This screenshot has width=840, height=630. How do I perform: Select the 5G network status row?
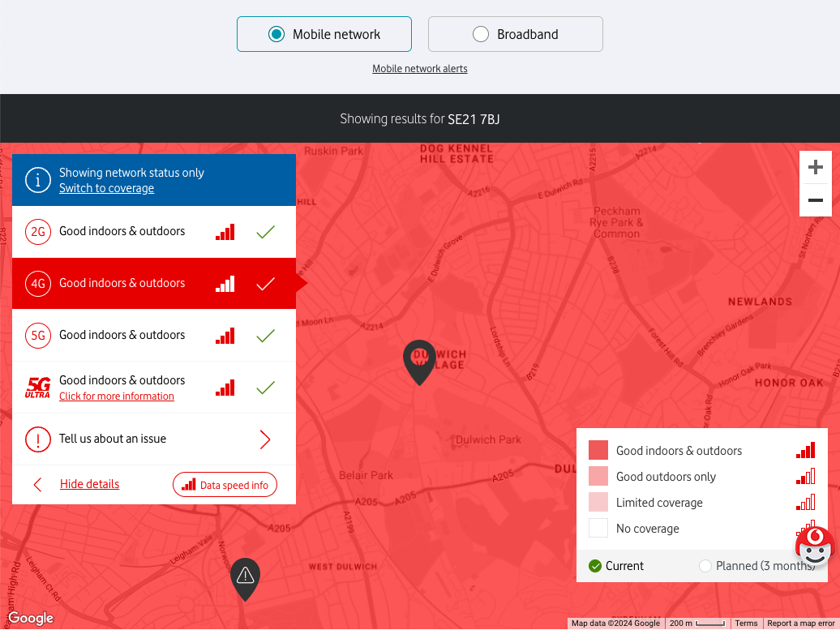(x=154, y=336)
